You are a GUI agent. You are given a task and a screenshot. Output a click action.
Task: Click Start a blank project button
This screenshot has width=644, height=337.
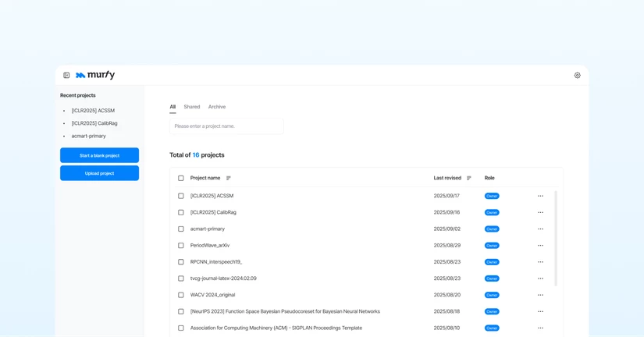(99, 155)
